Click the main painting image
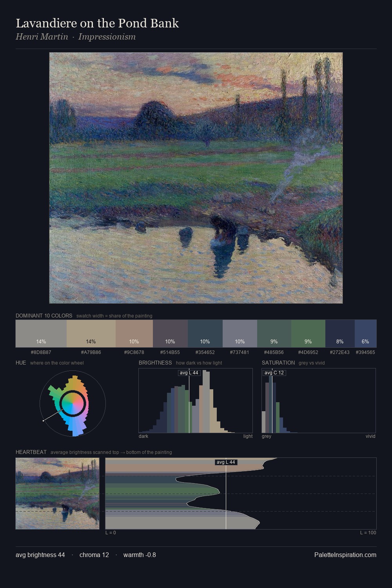The image size is (392, 588). (196, 178)
